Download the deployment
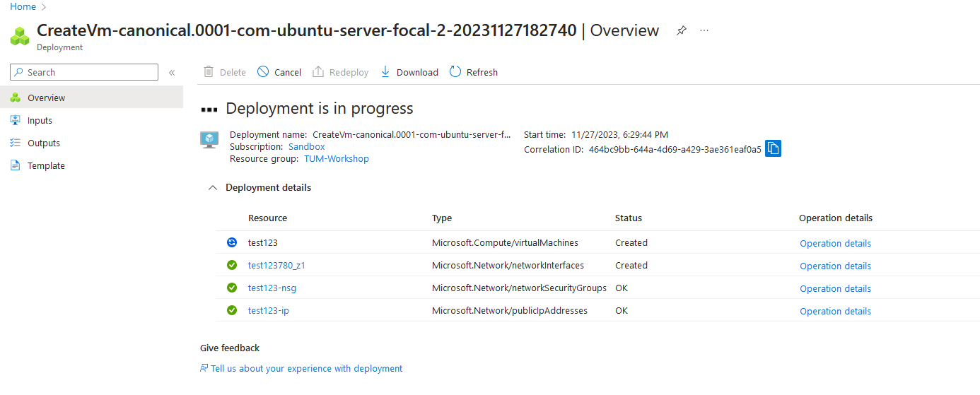 409,72
